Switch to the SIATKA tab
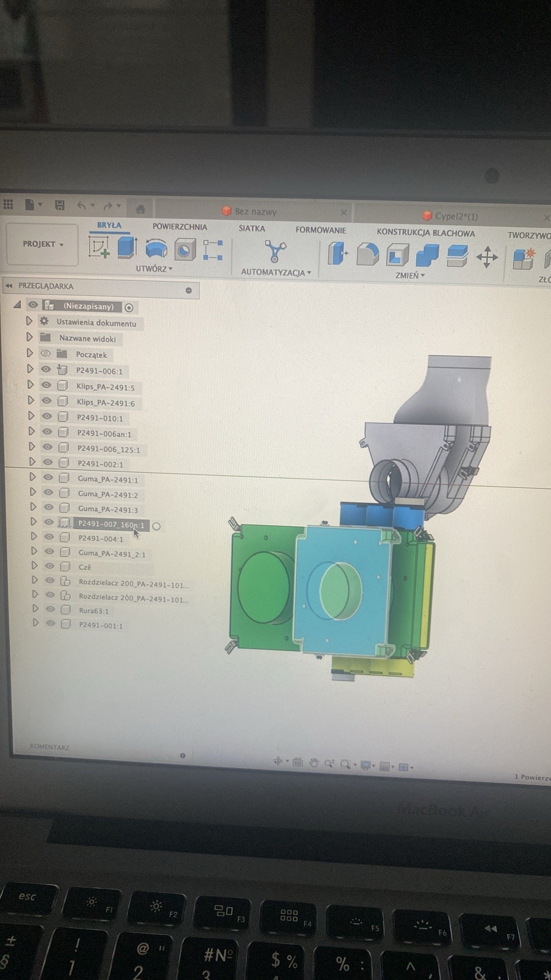Image resolution: width=551 pixels, height=980 pixels. [252, 228]
